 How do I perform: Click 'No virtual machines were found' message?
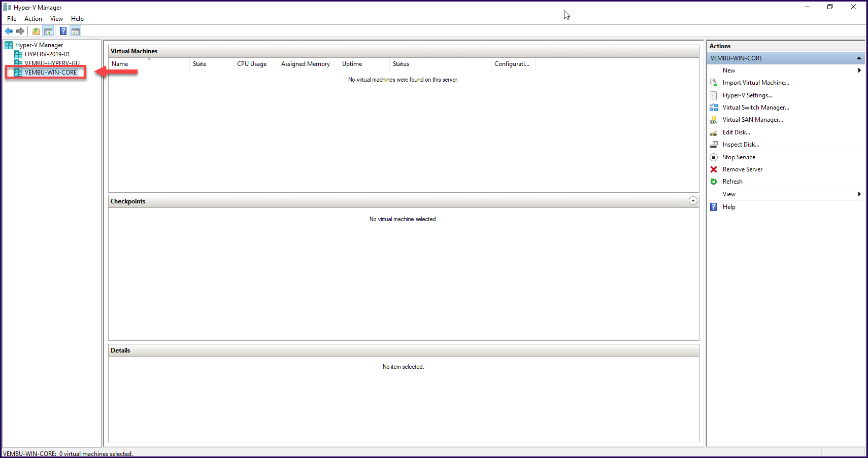tap(403, 80)
